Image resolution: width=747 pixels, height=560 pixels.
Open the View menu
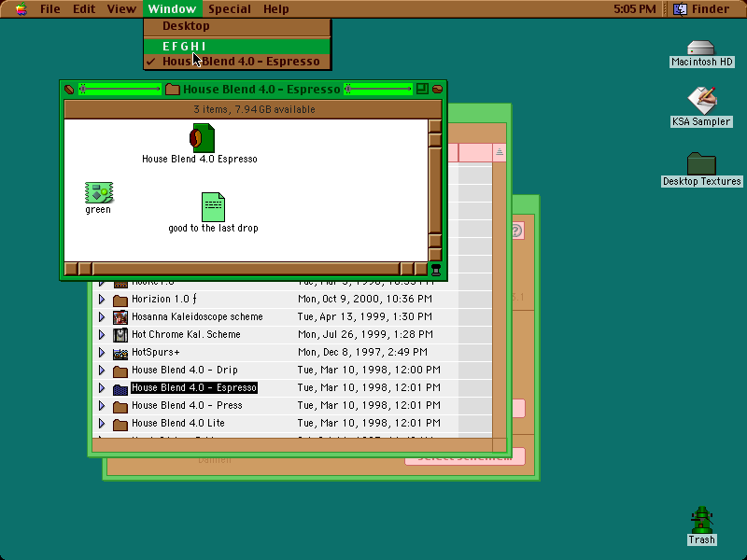(121, 9)
